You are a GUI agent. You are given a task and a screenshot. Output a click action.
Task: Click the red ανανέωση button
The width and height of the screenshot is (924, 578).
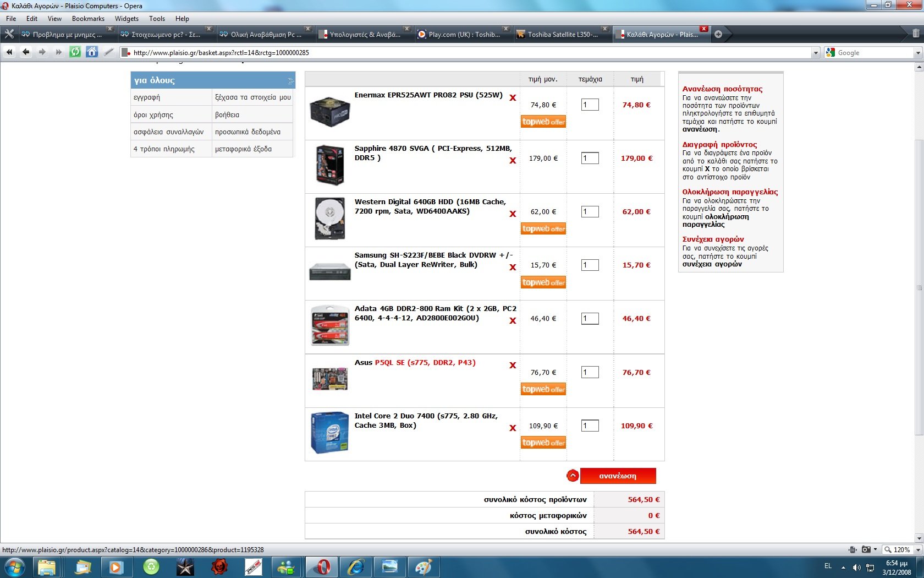tap(618, 476)
